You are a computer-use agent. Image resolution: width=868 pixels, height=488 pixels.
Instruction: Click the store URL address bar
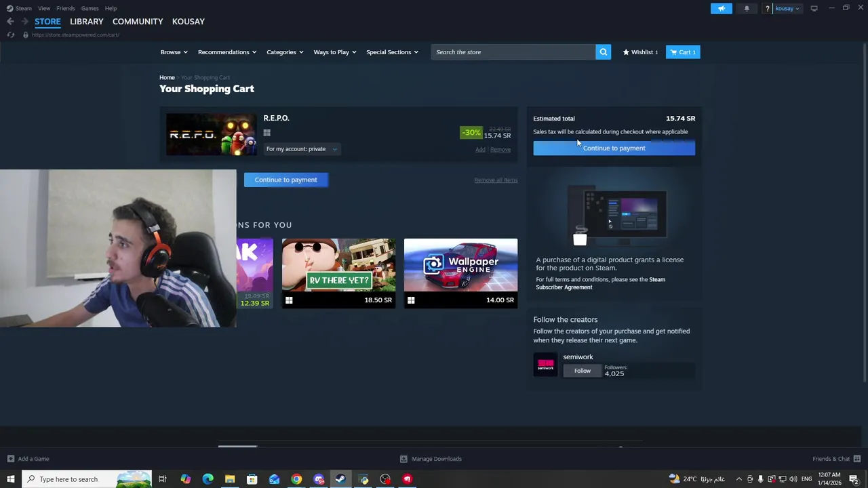[x=75, y=35]
